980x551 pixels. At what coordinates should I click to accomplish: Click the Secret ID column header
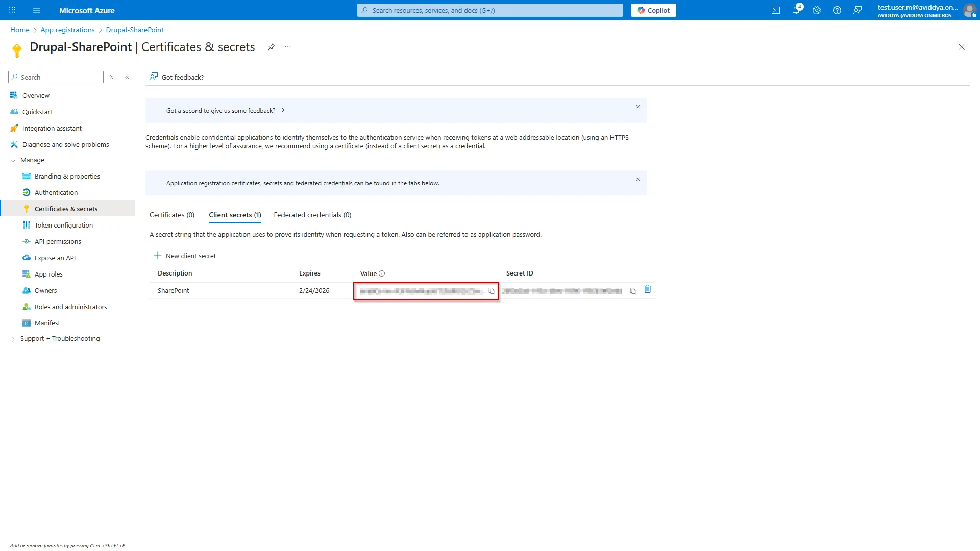[x=520, y=273]
